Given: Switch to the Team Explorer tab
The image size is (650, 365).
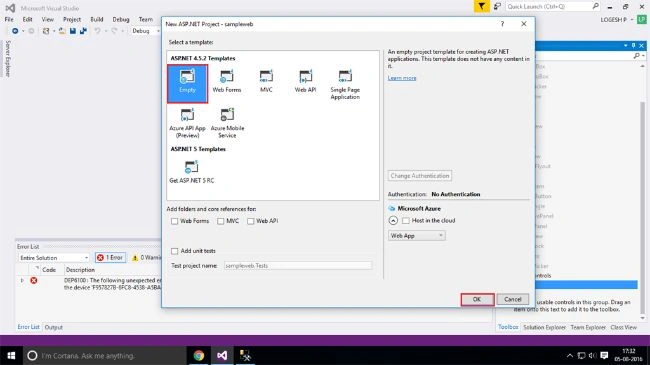Looking at the screenshot, I should (x=588, y=327).
